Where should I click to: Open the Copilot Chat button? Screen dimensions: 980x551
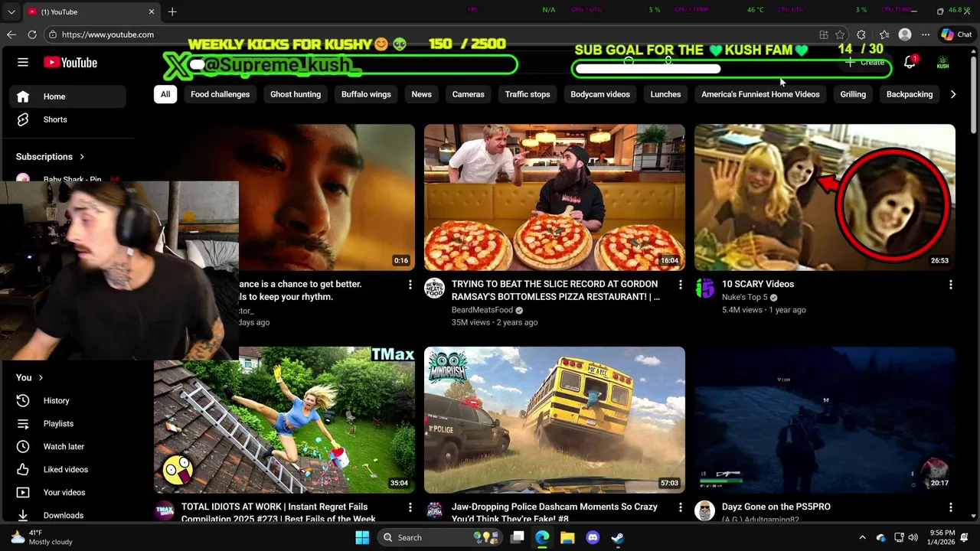957,34
